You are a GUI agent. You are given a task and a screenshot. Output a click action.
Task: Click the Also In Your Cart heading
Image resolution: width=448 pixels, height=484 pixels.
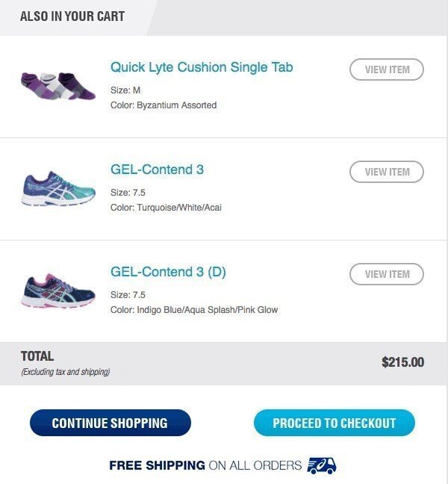click(72, 16)
